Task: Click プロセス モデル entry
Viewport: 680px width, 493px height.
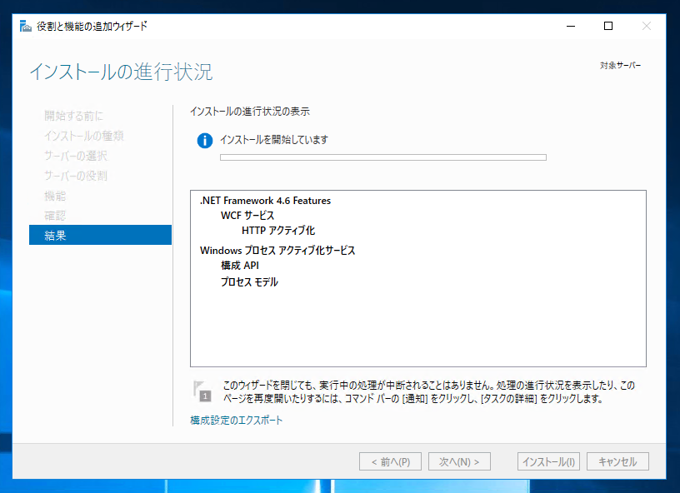Action: tap(249, 282)
